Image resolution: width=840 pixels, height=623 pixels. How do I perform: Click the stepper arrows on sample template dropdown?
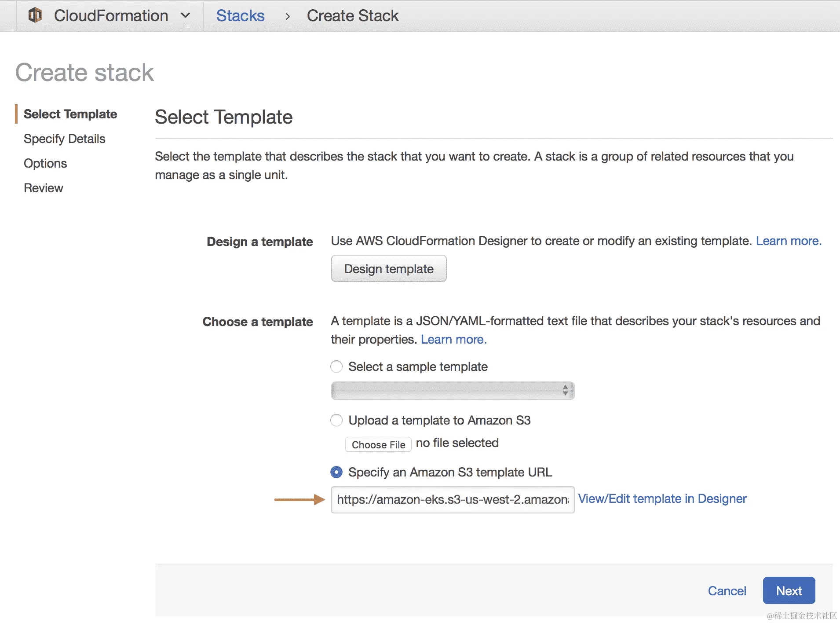pos(565,391)
